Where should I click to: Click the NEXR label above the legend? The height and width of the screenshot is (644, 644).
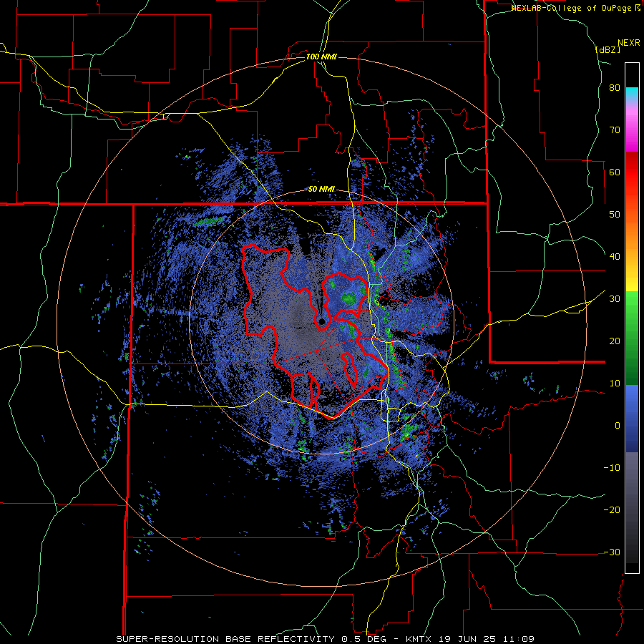click(628, 43)
